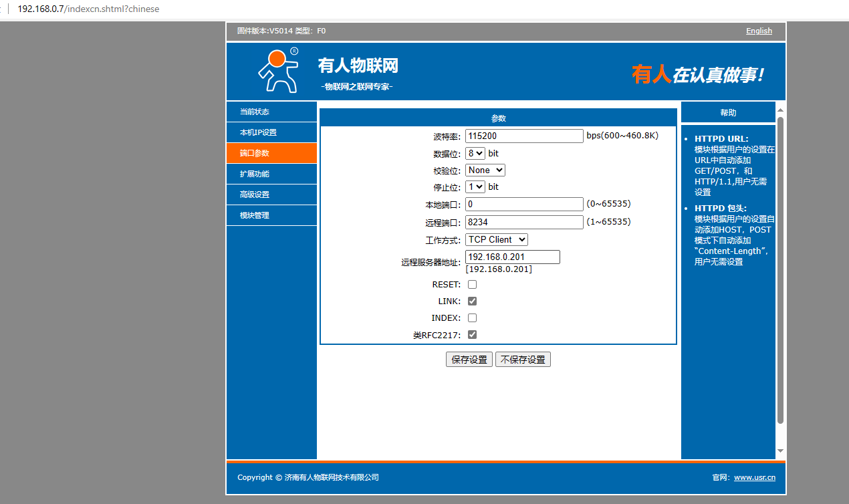Click the HTTPD URL help heading
This screenshot has height=504, width=849.
coord(721,139)
